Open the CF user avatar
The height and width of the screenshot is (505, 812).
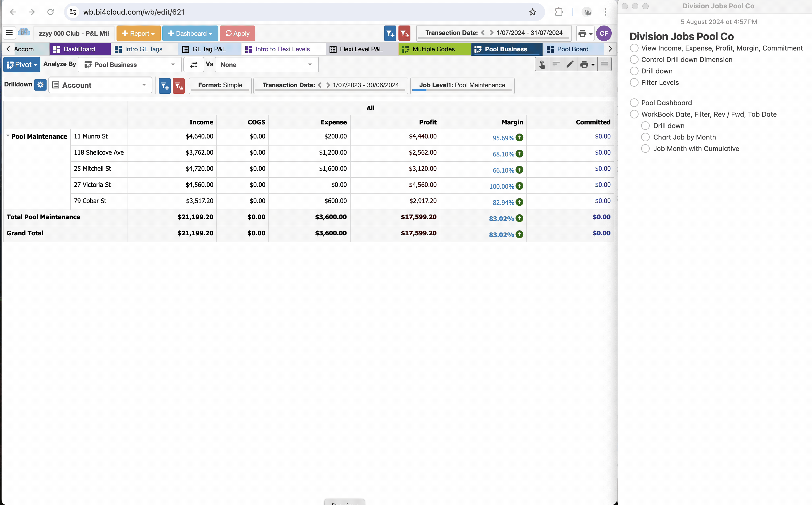(x=603, y=33)
